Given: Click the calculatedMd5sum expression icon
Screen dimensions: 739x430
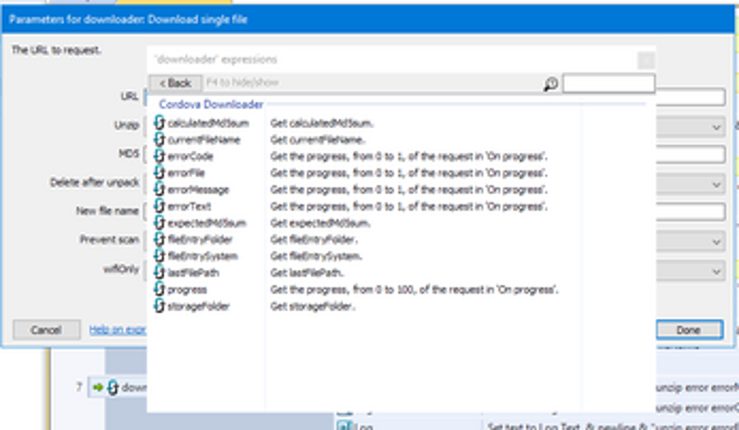Looking at the screenshot, I should pos(159,123).
